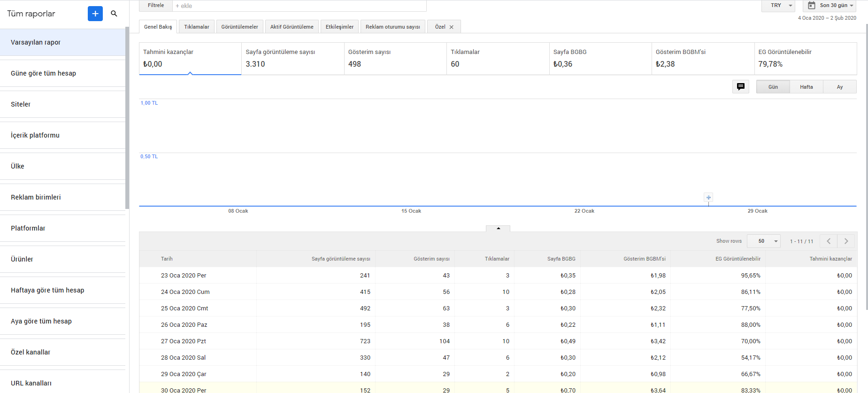
Task: Open the İçerik platformu report
Action: (x=62, y=135)
